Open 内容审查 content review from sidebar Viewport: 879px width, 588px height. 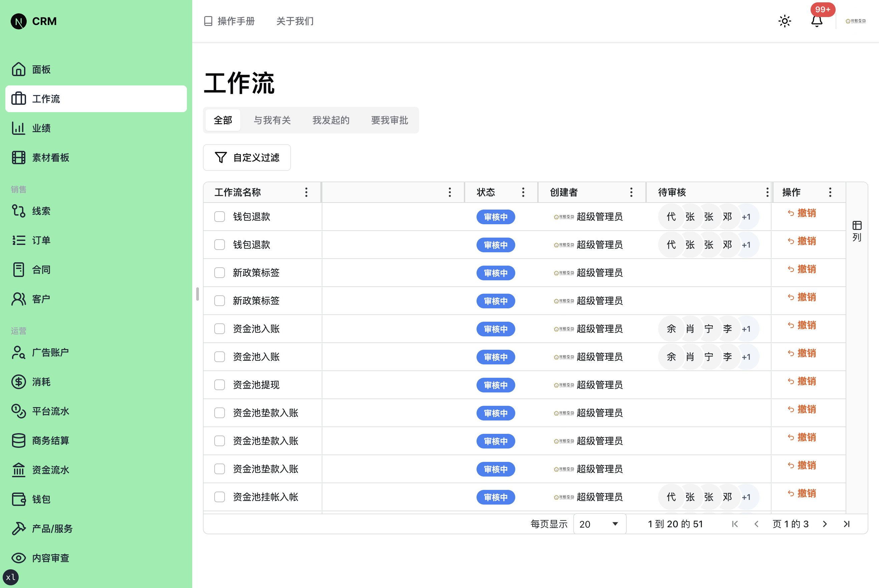point(50,558)
